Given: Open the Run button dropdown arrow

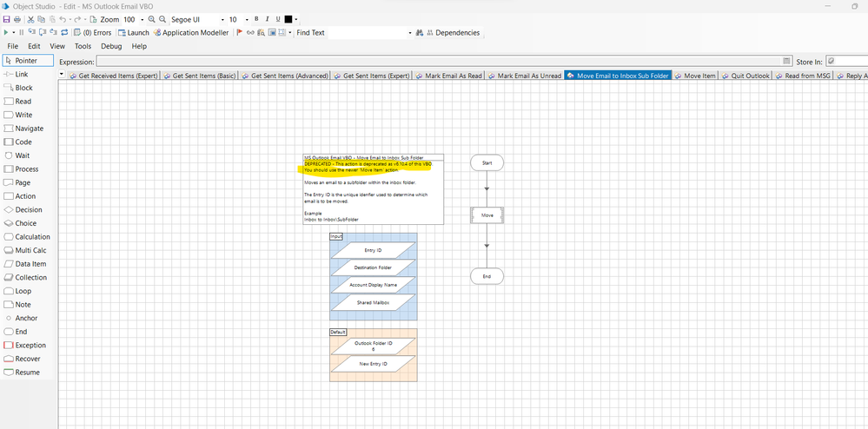Looking at the screenshot, I should (13, 33).
